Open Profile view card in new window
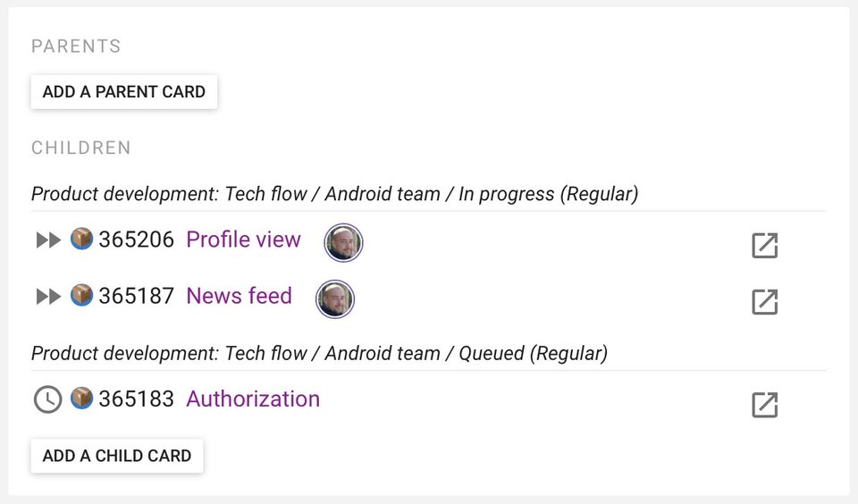Screen dimensions: 858x504 pos(765,246)
